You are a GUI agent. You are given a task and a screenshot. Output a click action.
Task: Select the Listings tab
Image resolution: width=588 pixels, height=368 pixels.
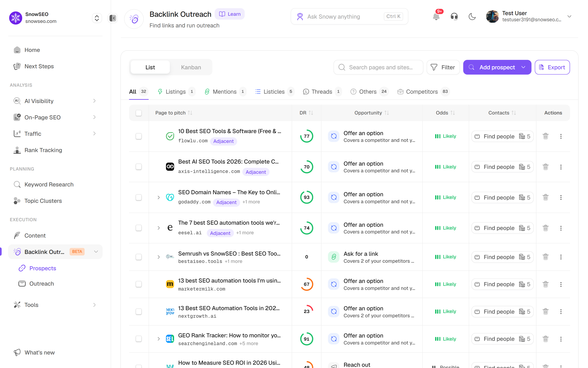coord(176,92)
